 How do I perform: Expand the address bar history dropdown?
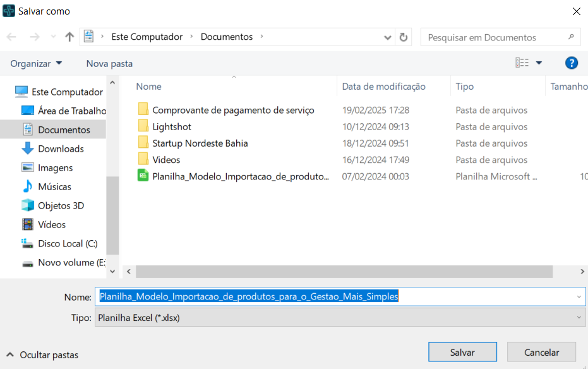click(x=388, y=37)
